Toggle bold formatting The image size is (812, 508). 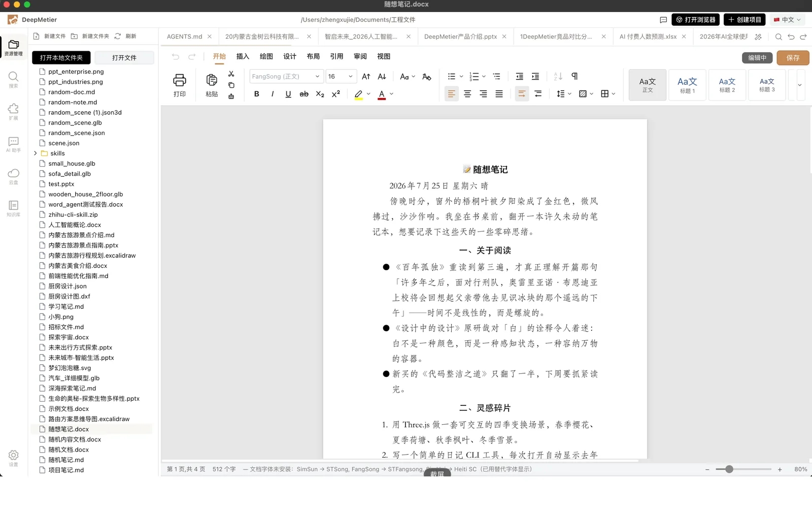coord(257,94)
